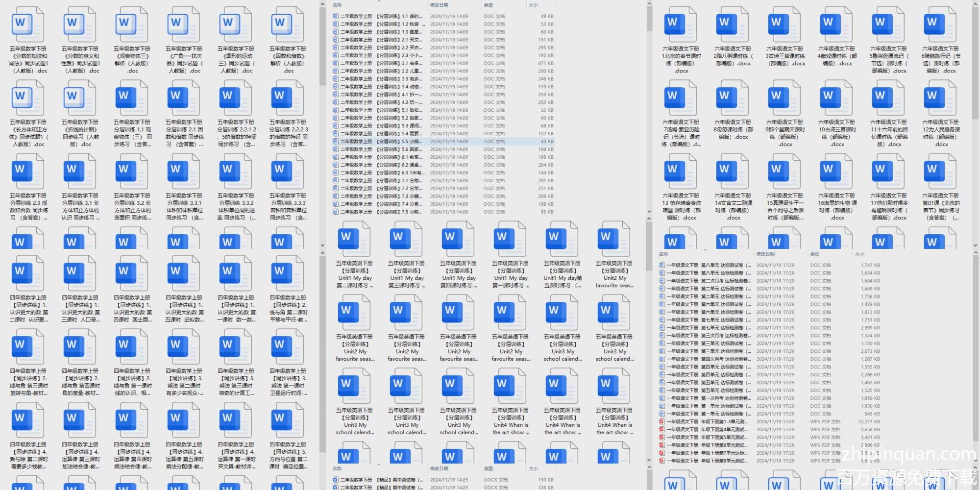Viewport: 980px width, 490px height.
Task: Sort the 一年级语文下册 list by 类型
Action: 815,254
